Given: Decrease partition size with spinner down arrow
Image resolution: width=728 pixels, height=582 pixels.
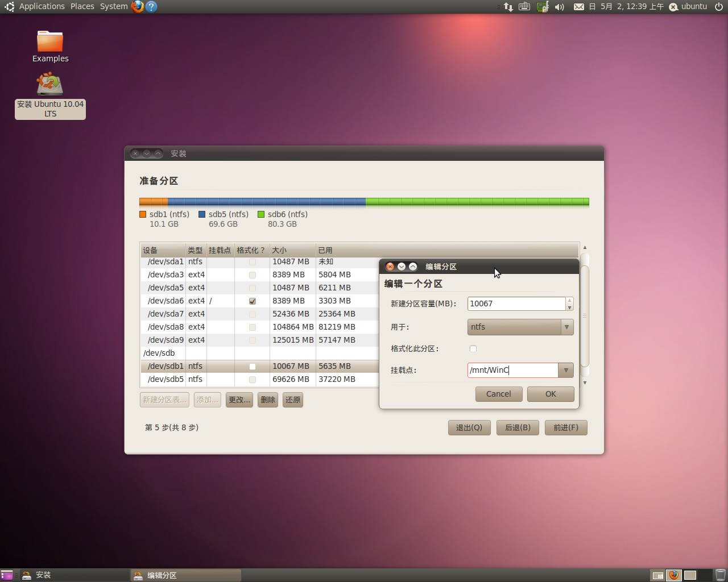Looking at the screenshot, I should pos(569,307).
